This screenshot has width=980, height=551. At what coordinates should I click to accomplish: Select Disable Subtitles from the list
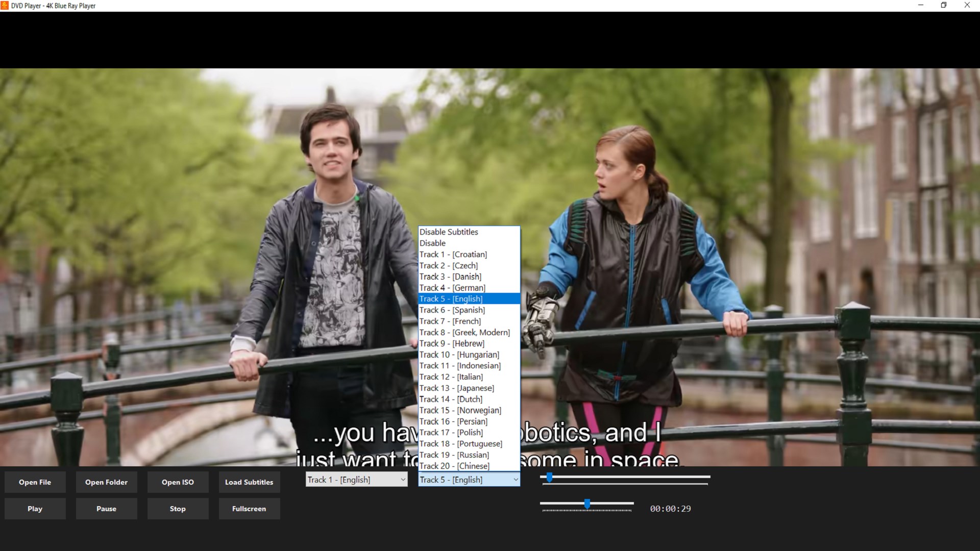pos(449,232)
